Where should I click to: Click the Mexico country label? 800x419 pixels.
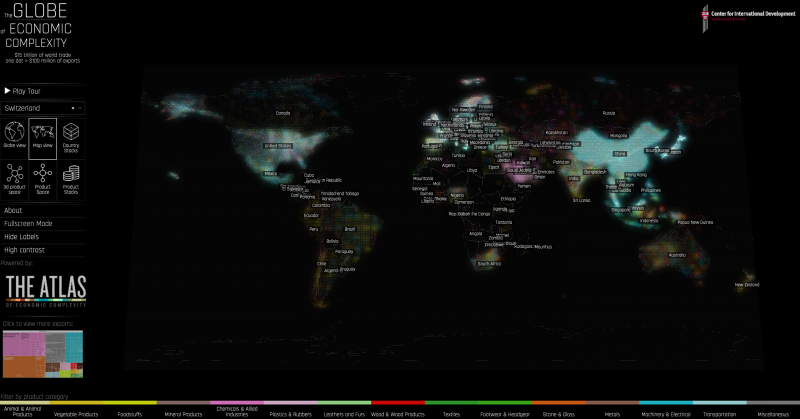tap(270, 174)
